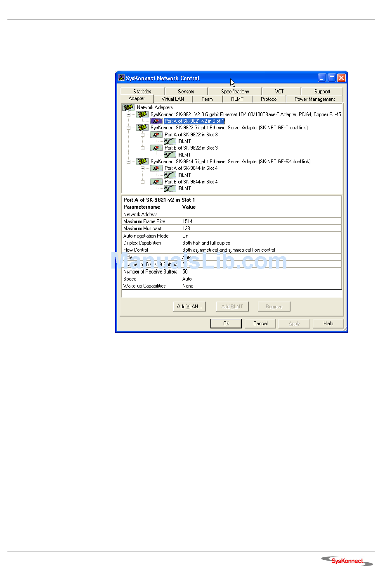
Task: Select Port A of SK-9844 in Slot 4
Action: pos(191,168)
